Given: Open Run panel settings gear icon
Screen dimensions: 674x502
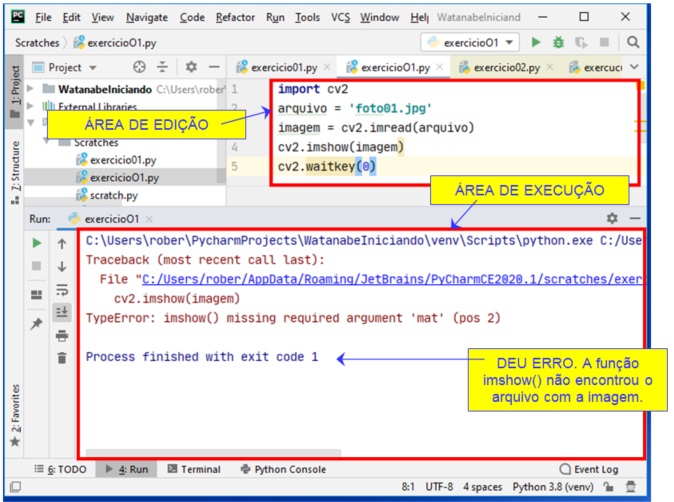Looking at the screenshot, I should [612, 218].
